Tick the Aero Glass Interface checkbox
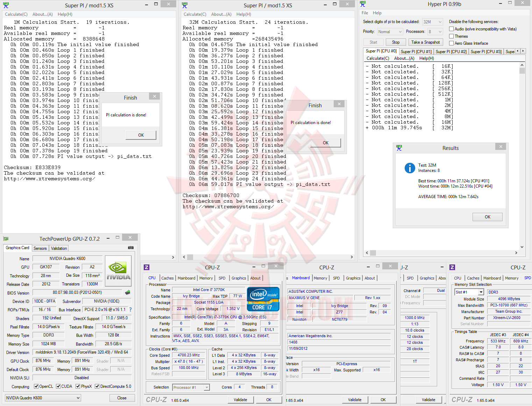Viewport: 532px width, 406px height. click(x=452, y=43)
